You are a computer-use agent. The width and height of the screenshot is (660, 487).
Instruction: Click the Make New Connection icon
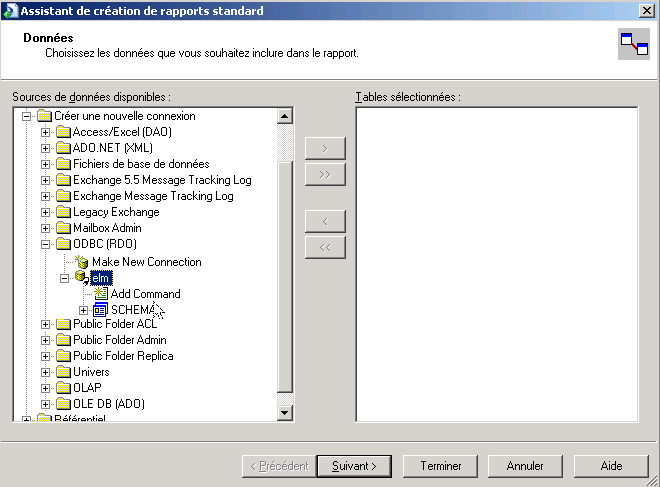tap(82, 262)
